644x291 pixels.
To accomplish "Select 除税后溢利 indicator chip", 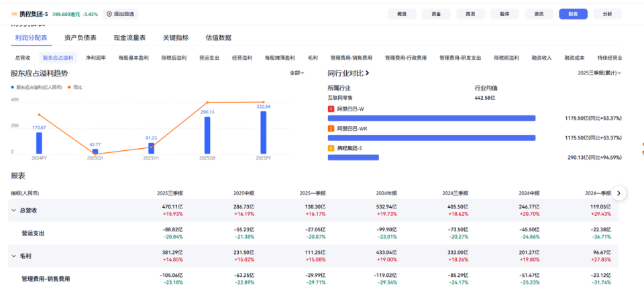I will (x=174, y=58).
